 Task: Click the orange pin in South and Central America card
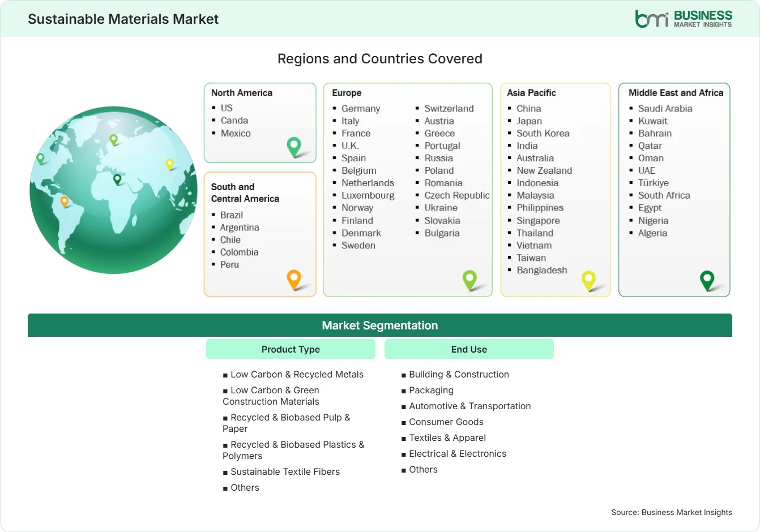[294, 280]
